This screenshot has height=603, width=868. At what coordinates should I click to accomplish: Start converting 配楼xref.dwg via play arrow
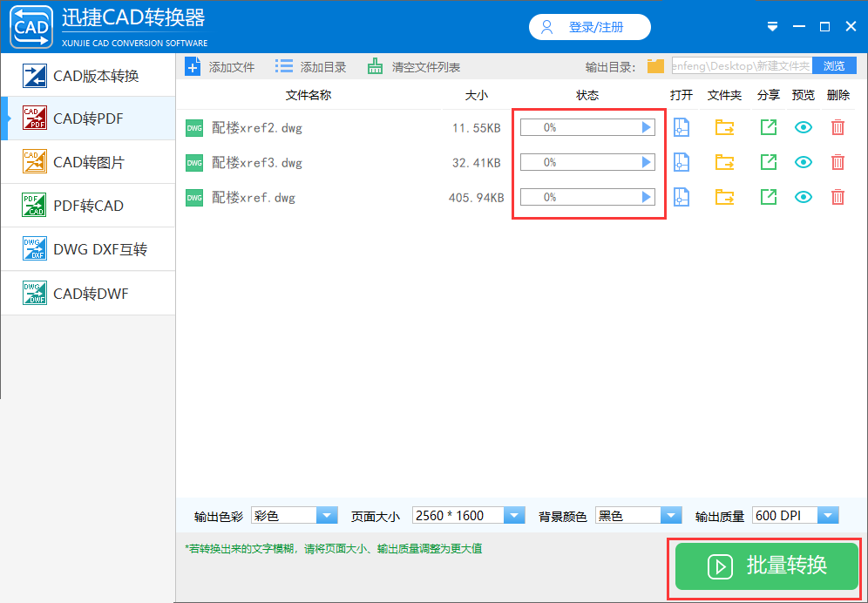pos(646,197)
